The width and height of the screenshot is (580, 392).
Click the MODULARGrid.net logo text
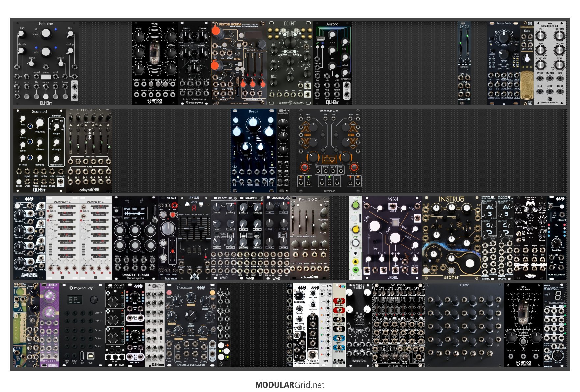tap(290, 385)
